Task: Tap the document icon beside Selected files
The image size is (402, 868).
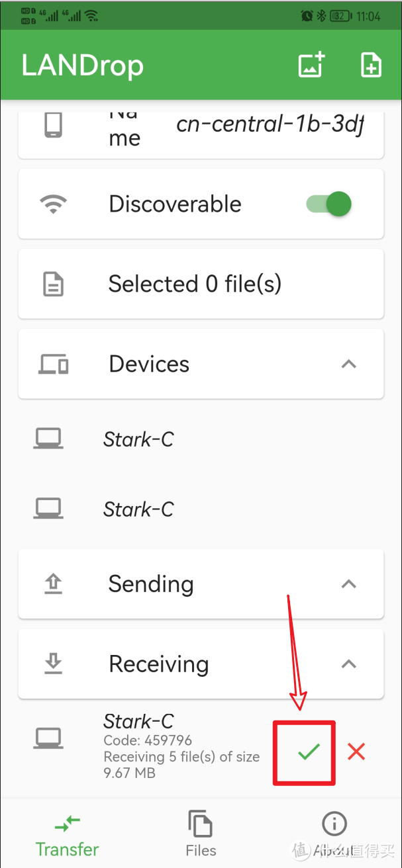Action: pos(53,284)
